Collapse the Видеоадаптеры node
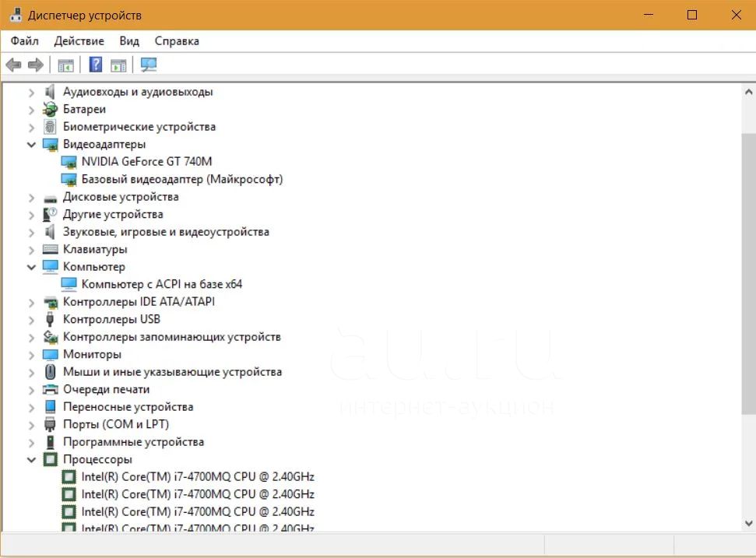The width and height of the screenshot is (756, 558). coord(31,145)
